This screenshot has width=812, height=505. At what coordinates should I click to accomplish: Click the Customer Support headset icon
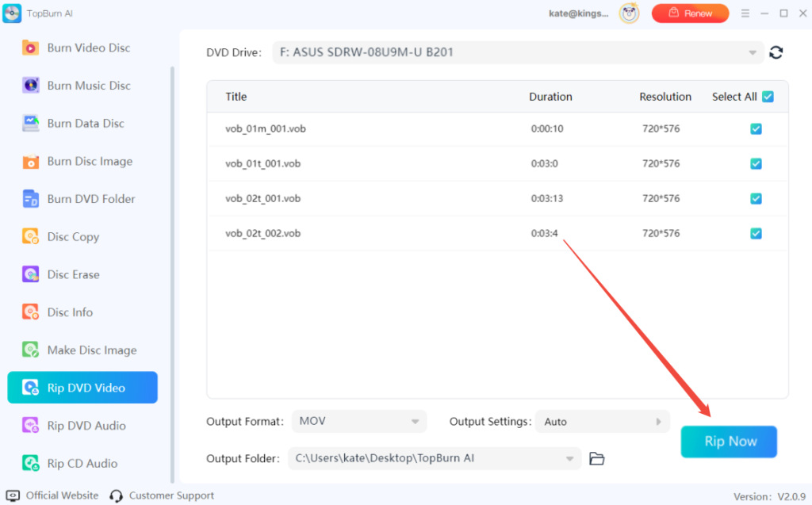[117, 495]
